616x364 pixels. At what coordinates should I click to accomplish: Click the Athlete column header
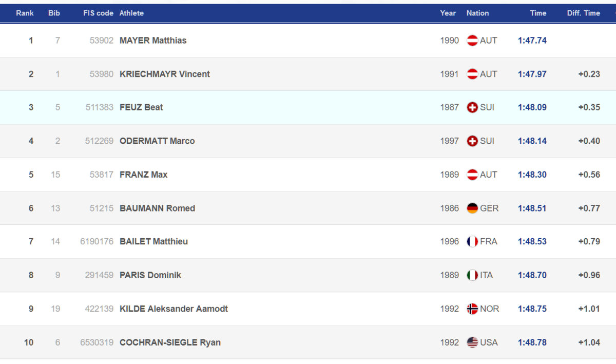(131, 13)
